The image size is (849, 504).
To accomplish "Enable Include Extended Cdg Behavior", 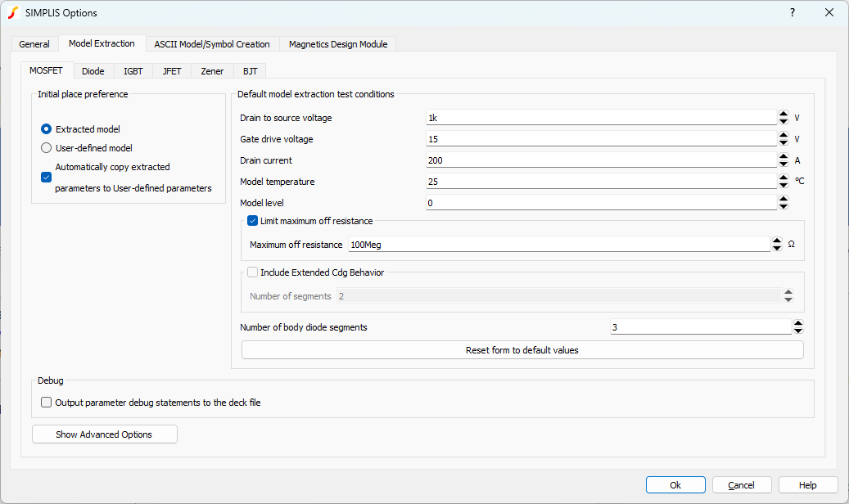I will pyautogui.click(x=253, y=272).
